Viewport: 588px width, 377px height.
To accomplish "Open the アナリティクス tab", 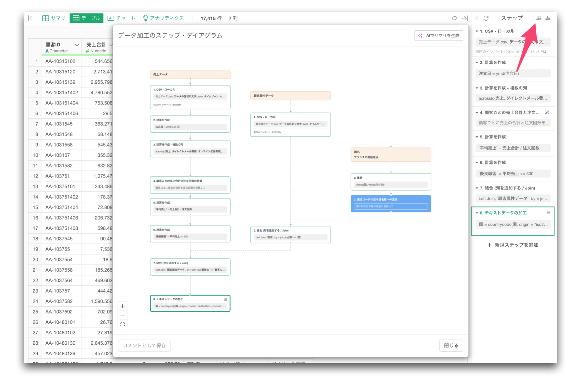I will tap(163, 18).
